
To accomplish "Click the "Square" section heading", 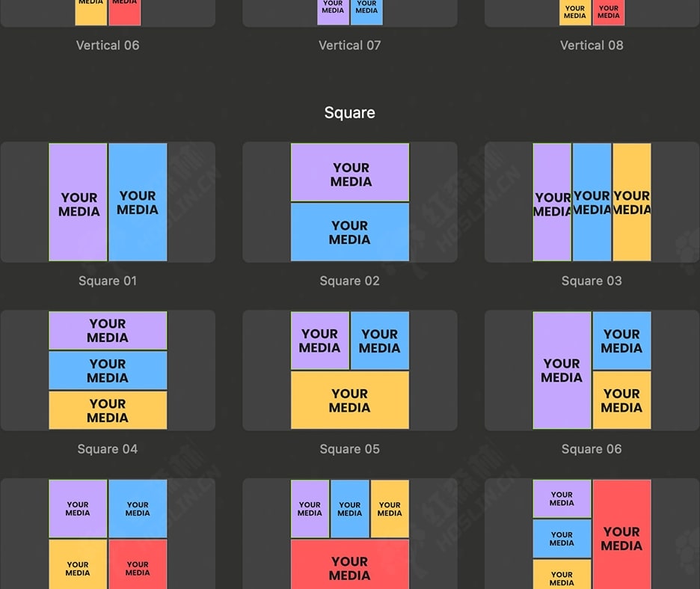I will point(350,113).
